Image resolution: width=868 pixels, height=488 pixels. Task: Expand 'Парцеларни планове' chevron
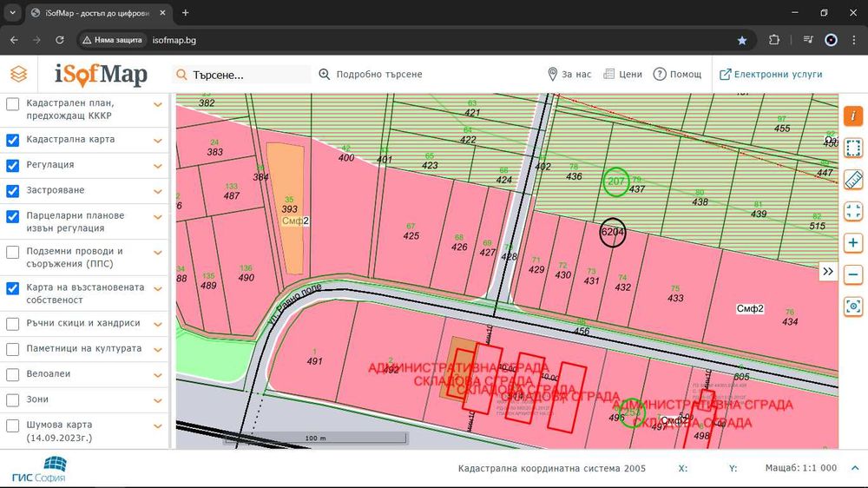pos(158,217)
